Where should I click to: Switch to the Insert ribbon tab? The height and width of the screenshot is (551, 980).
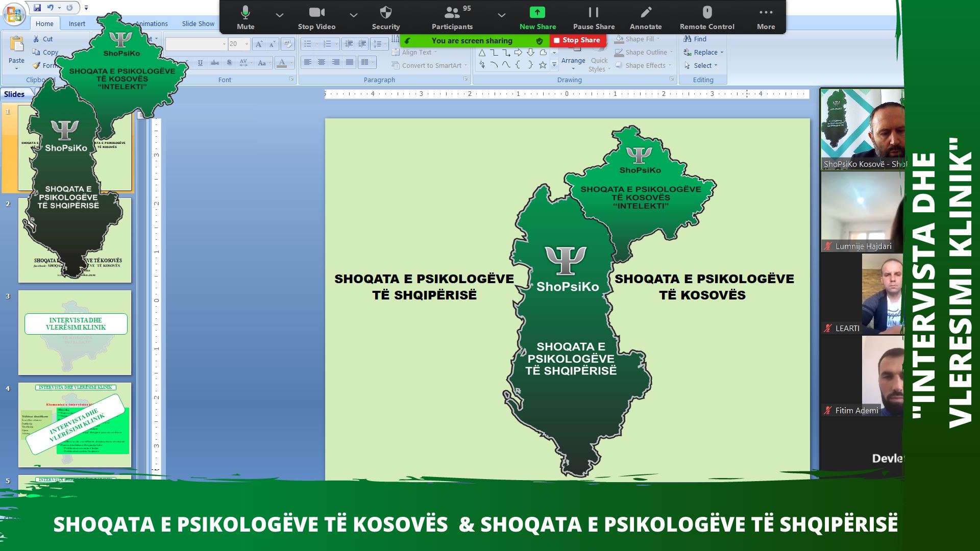coord(77,23)
